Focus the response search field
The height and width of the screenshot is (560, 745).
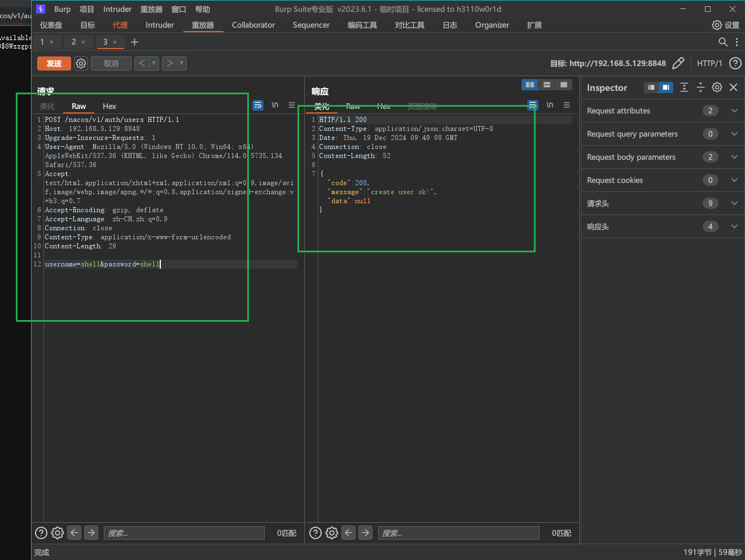(459, 533)
